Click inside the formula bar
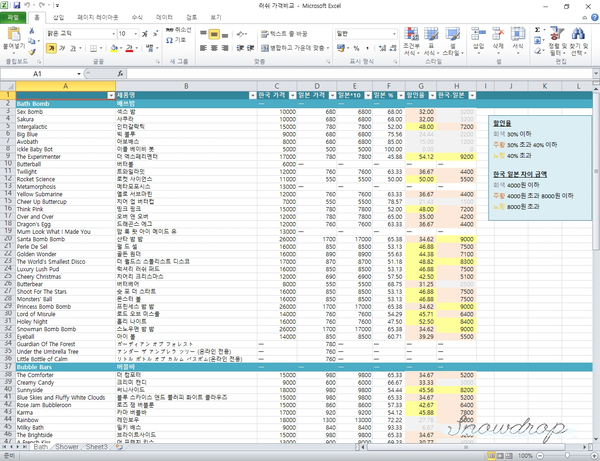The width and height of the screenshot is (600, 461). (x=359, y=73)
